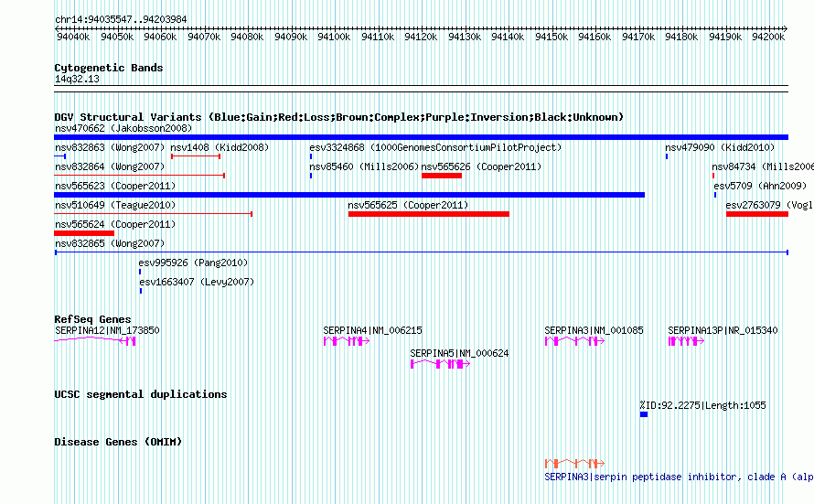Select the SERPINA4 gene exon glyph
The image size is (814, 504).
[347, 341]
